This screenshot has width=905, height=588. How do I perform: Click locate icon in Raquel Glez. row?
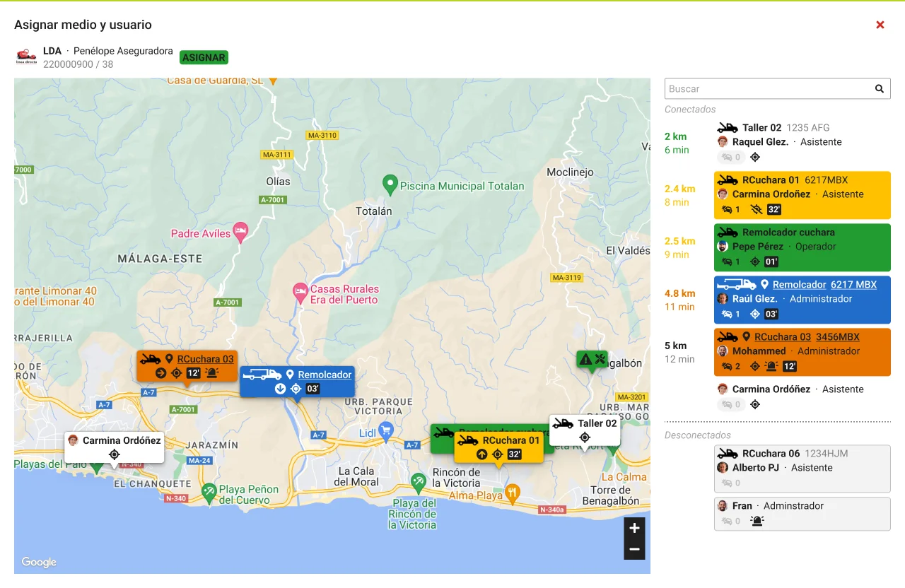point(755,158)
